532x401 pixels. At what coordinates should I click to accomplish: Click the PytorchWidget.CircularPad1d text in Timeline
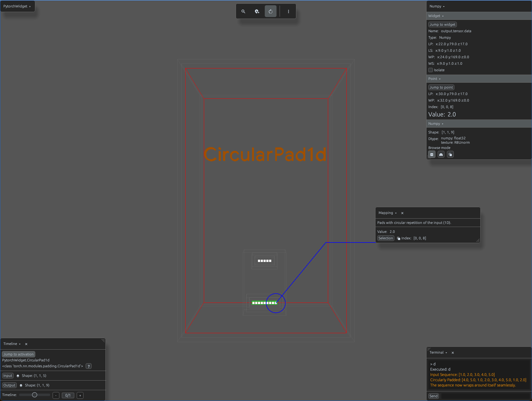click(x=26, y=360)
